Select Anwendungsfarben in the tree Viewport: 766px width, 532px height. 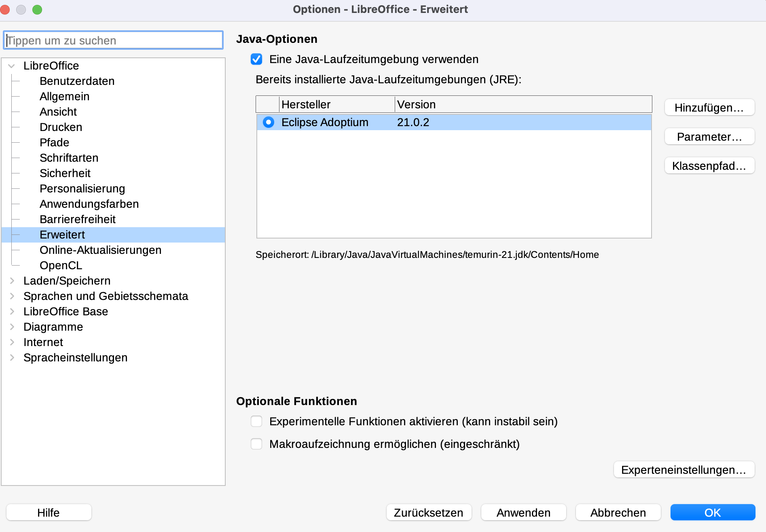tap(89, 204)
